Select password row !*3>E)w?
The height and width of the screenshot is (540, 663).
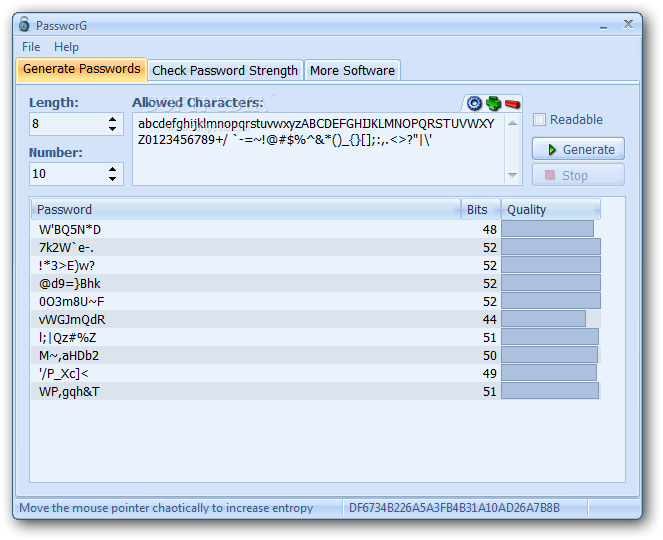(316, 265)
